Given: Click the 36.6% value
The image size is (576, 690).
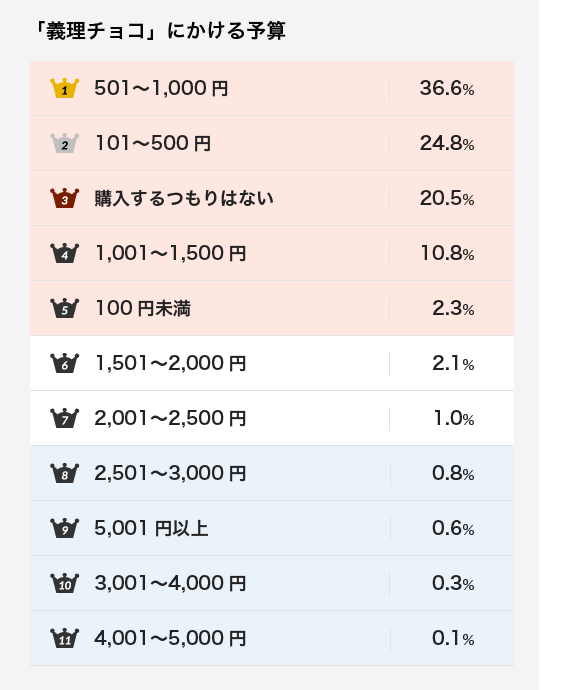Looking at the screenshot, I should click(x=447, y=88).
